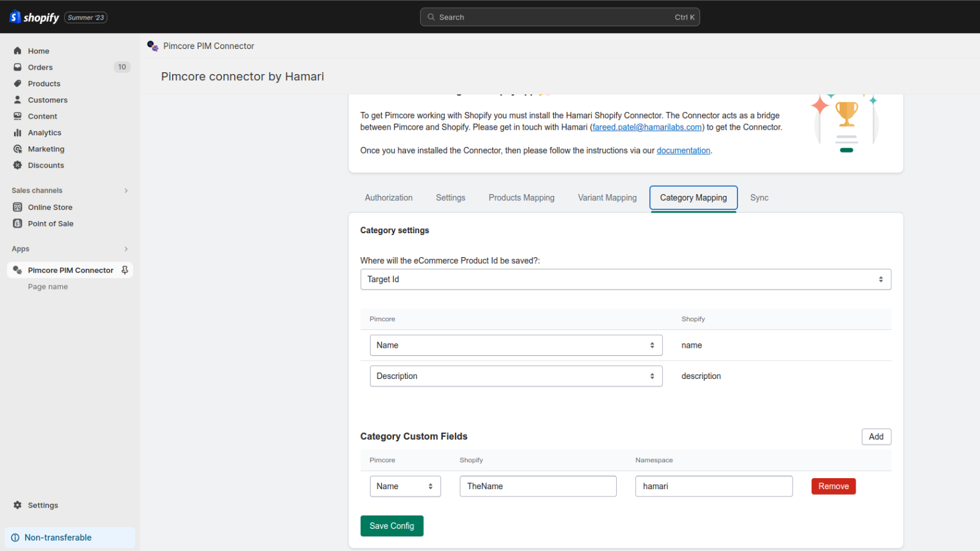Select the Category Mapping tab
This screenshot has height=551, width=980.
[x=693, y=198]
